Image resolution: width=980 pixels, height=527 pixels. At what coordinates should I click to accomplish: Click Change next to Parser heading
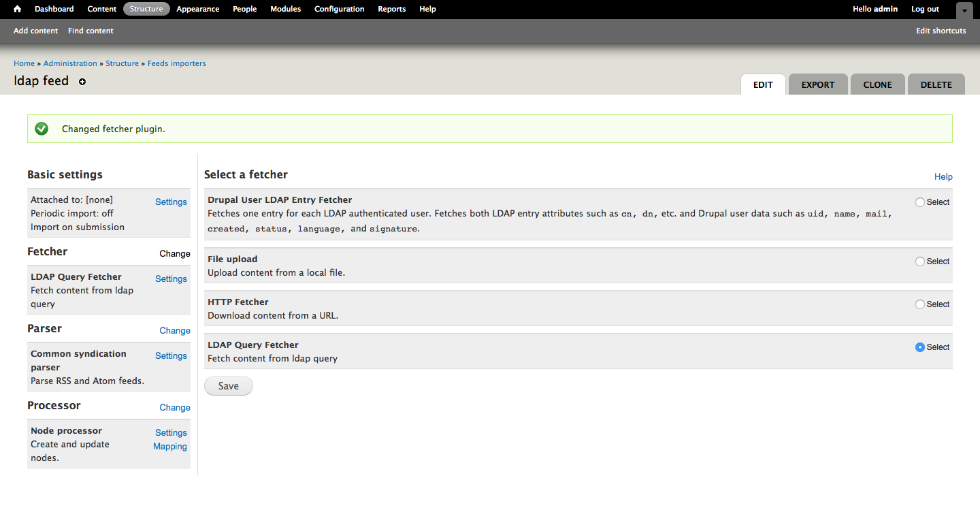coord(175,330)
